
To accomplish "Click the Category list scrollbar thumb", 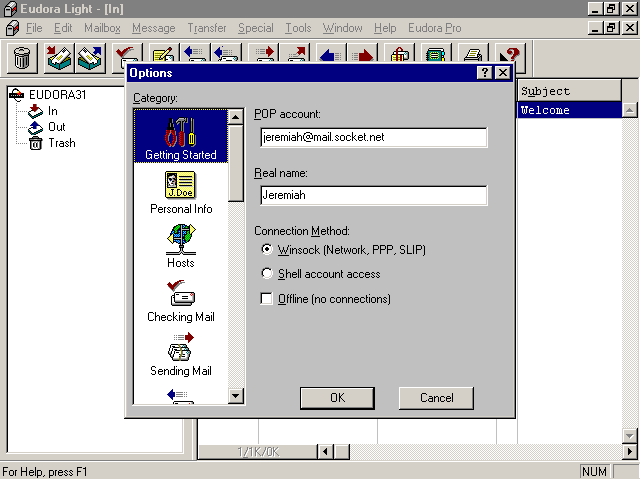I will coord(236,163).
